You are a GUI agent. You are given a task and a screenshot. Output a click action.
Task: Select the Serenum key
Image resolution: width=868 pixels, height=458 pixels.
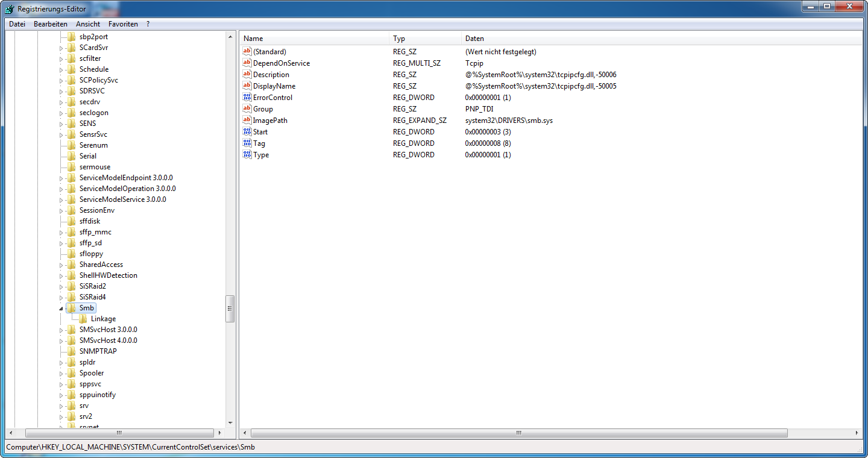(93, 145)
